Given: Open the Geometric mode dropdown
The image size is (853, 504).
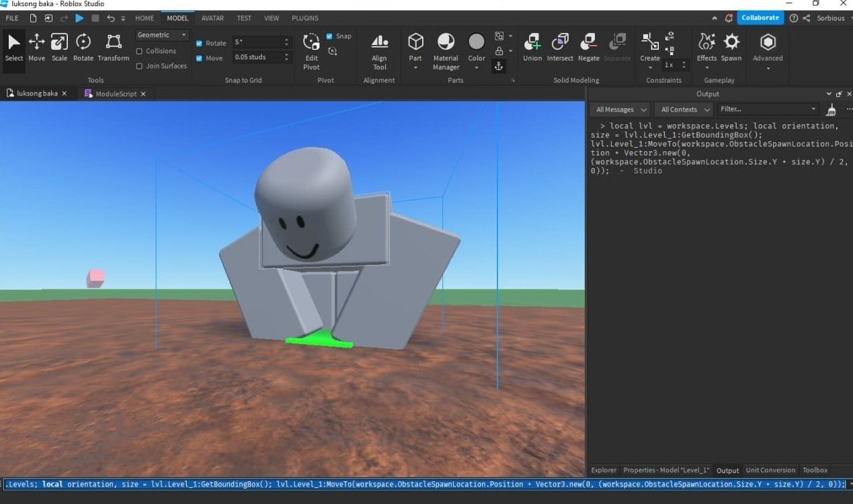Looking at the screenshot, I should pyautogui.click(x=162, y=35).
